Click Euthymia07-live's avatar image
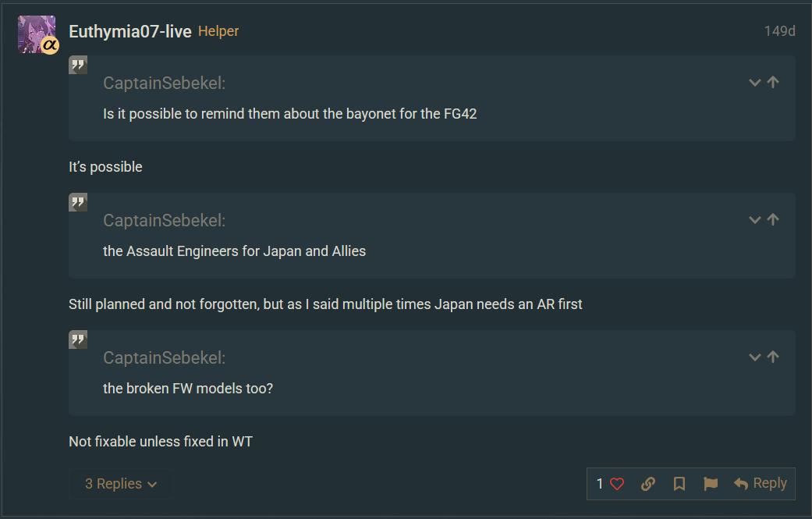The width and height of the screenshot is (812, 519). (37, 34)
